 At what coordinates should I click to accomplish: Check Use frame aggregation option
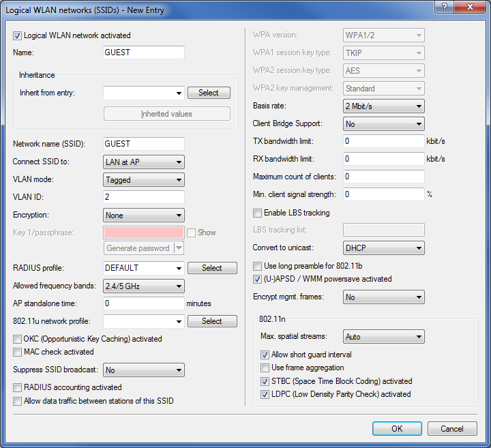click(x=265, y=368)
